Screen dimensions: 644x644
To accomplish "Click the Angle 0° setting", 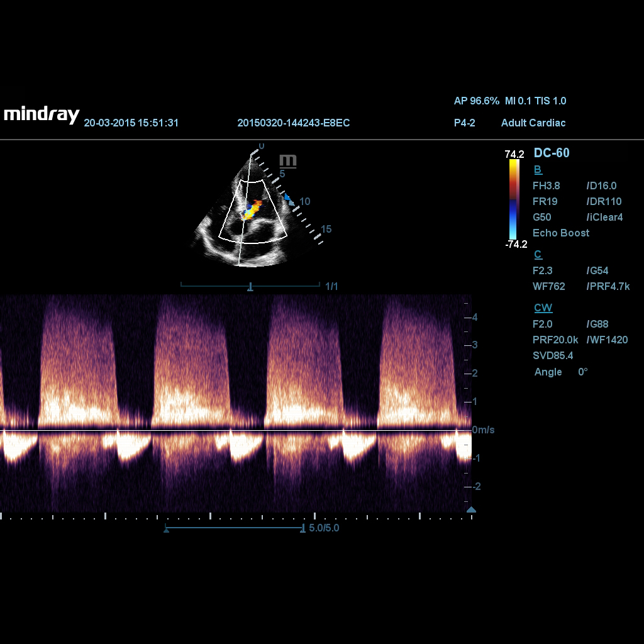I will pos(560,372).
